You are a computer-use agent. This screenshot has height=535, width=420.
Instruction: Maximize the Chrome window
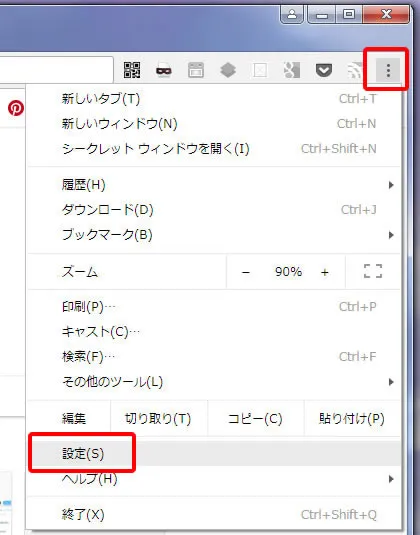[x=349, y=14]
